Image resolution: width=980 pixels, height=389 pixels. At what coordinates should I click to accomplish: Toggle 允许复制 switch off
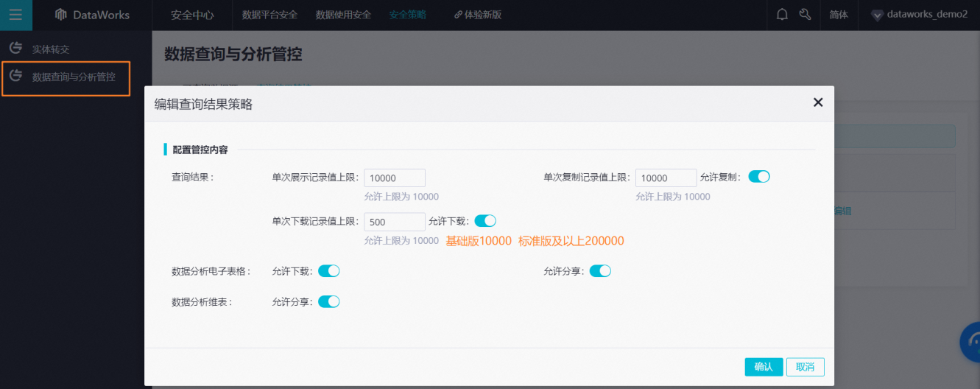coord(759,177)
